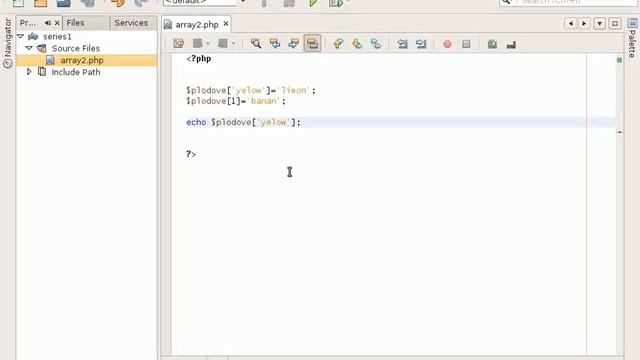This screenshot has height=360, width=640.
Task: Stop macro recording square icon
Action: pyautogui.click(x=466, y=44)
